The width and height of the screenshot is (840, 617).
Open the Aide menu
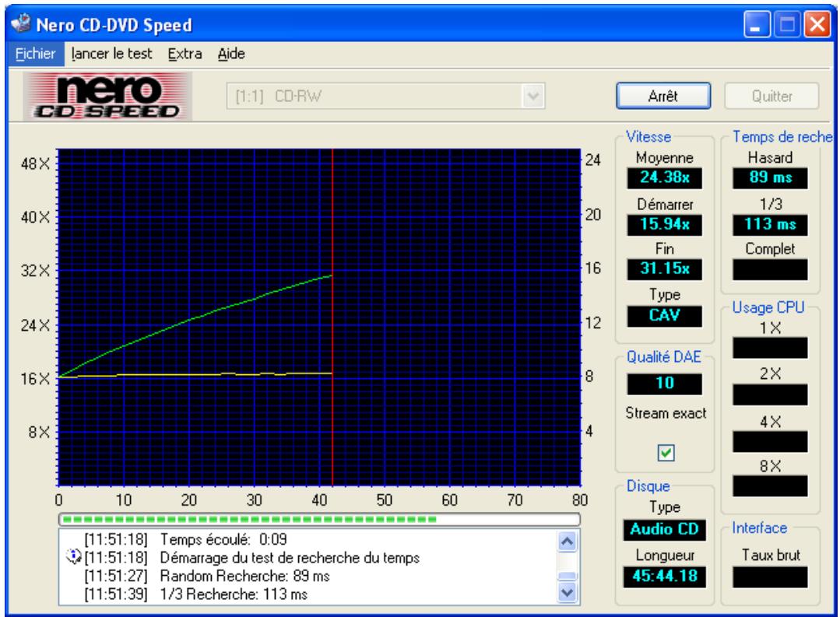231,54
